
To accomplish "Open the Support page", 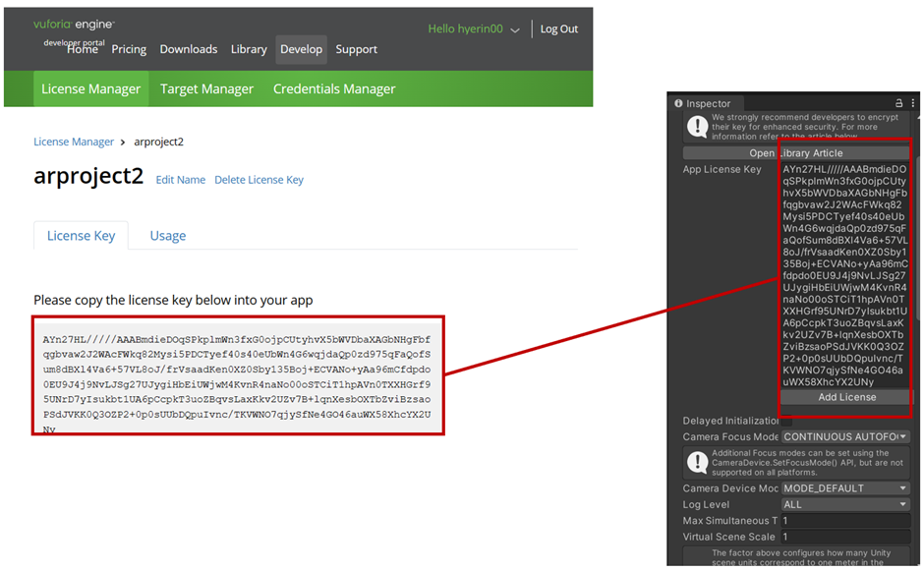I will click(x=356, y=49).
